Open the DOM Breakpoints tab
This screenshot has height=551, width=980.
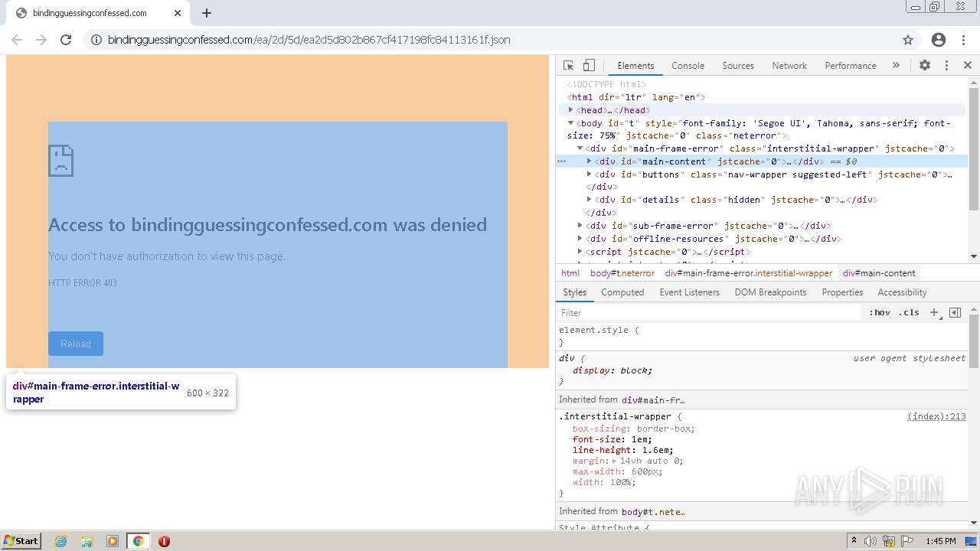(x=770, y=292)
